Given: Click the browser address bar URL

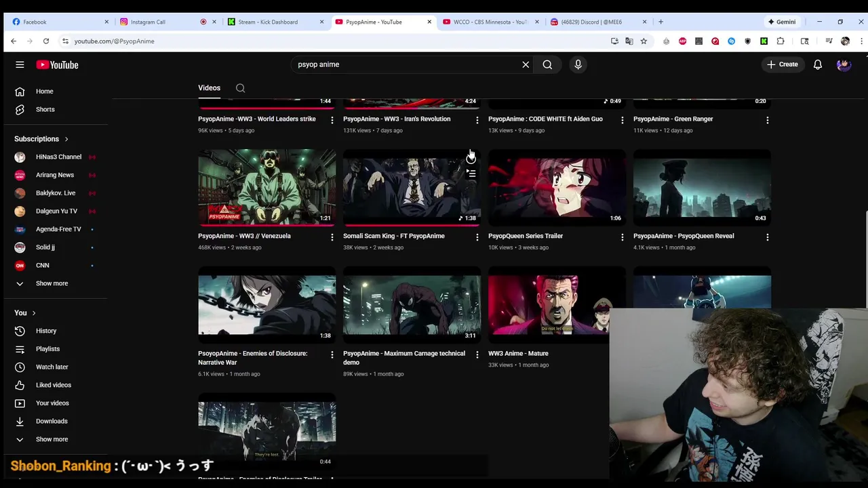Looking at the screenshot, I should (x=114, y=41).
